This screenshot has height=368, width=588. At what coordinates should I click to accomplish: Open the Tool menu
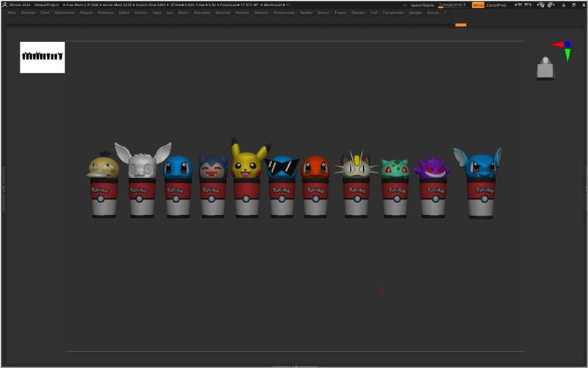(373, 13)
